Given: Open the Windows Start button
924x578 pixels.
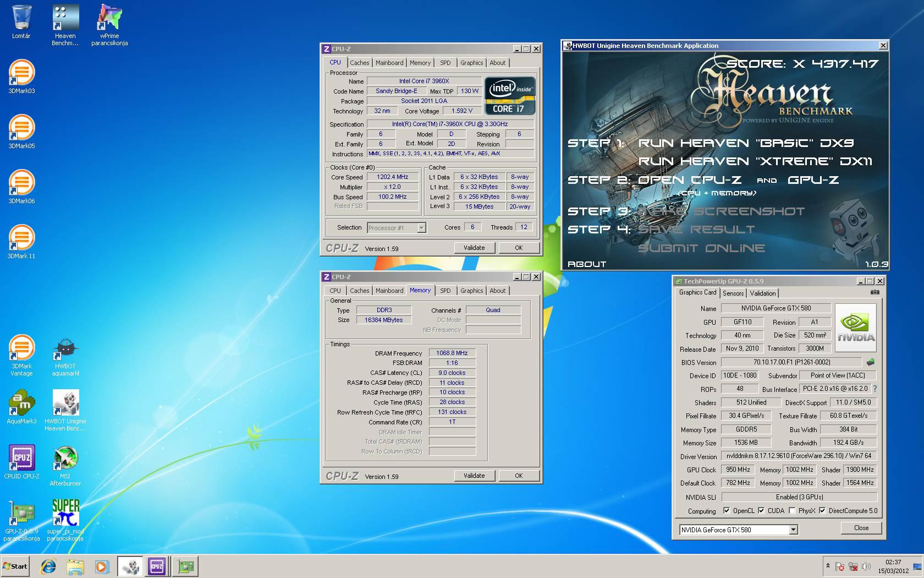Looking at the screenshot, I should (15, 566).
